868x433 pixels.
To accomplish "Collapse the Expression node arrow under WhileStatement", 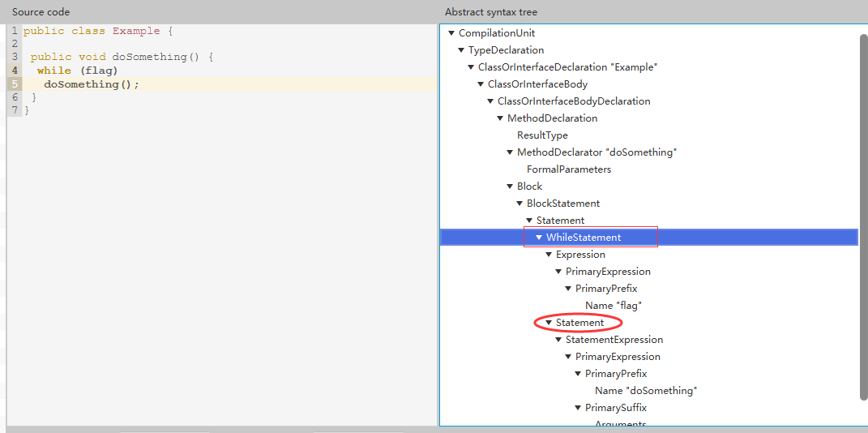I will (x=548, y=255).
